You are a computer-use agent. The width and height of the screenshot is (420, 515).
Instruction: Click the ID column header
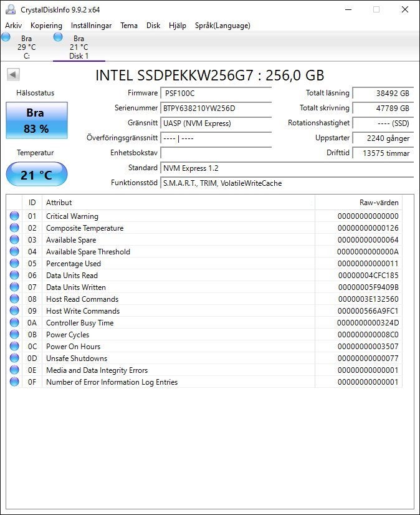coord(32,202)
